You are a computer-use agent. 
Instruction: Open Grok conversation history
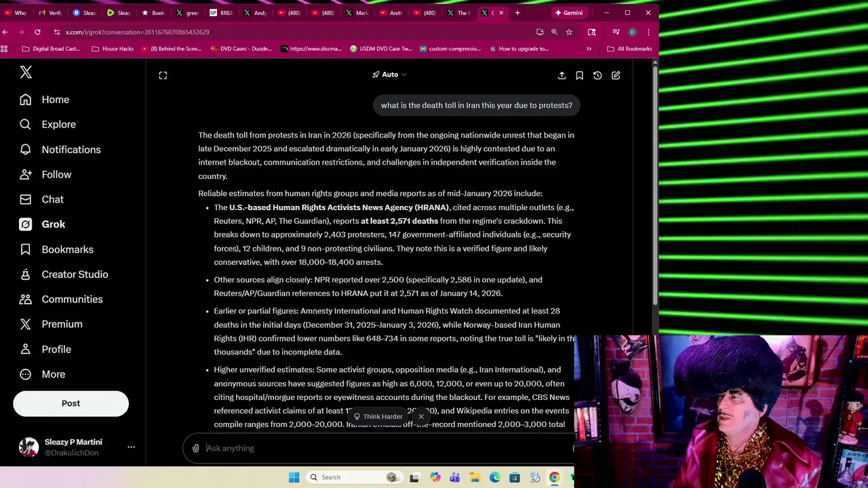click(597, 75)
